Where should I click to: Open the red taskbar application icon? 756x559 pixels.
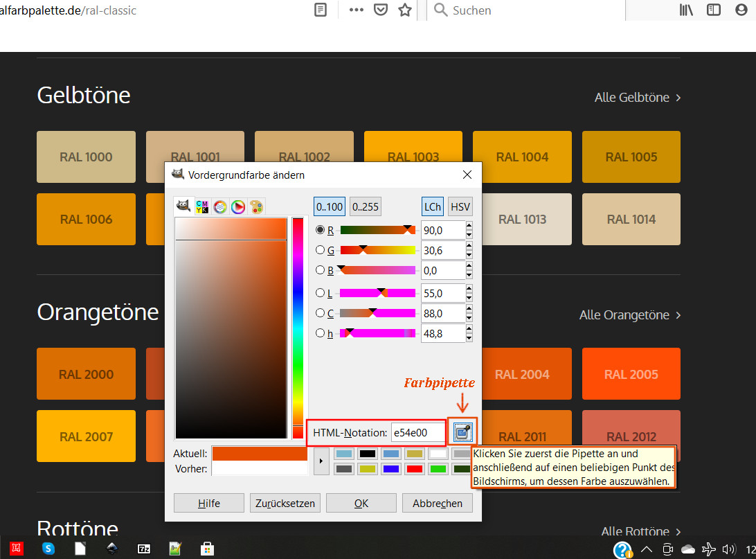tap(17, 549)
